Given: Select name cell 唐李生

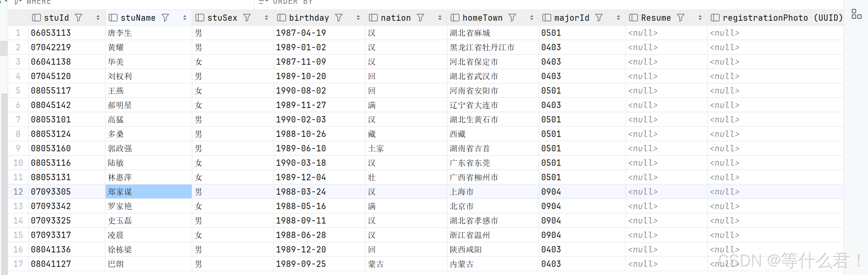Looking at the screenshot, I should 149,33.
